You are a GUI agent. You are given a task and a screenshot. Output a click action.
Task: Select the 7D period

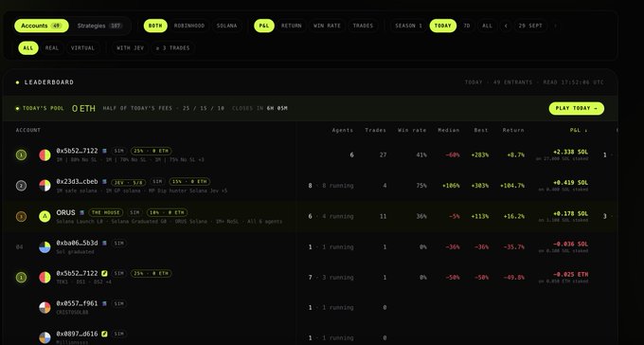coord(467,26)
